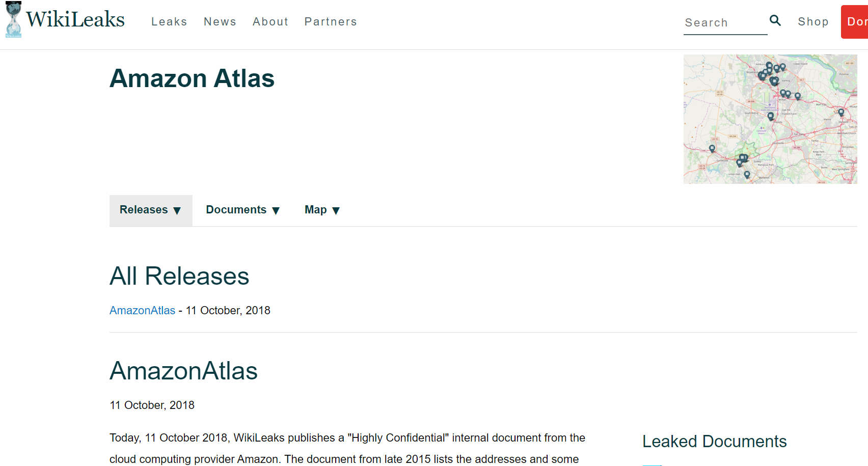The image size is (868, 466).
Task: Go to WikiLeaks home via title text
Action: point(75,19)
